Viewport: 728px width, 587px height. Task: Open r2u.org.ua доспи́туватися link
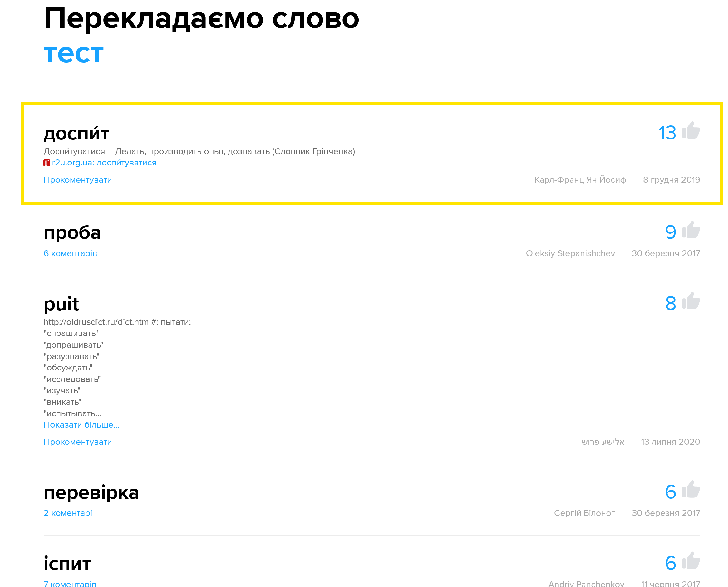tap(104, 163)
